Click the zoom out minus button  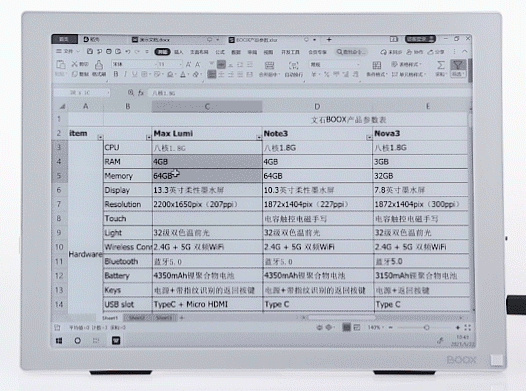coord(390,327)
